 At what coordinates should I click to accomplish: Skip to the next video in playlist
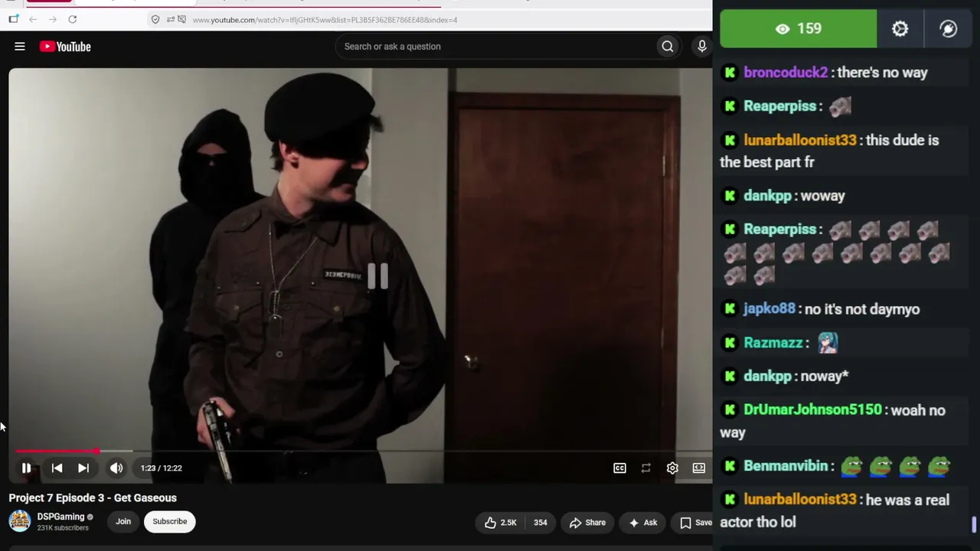point(83,468)
